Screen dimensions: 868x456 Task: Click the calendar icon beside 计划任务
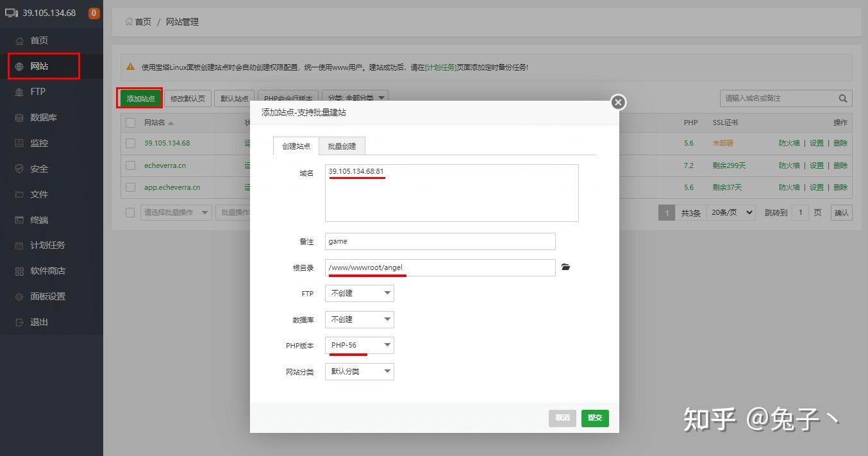[x=19, y=245]
